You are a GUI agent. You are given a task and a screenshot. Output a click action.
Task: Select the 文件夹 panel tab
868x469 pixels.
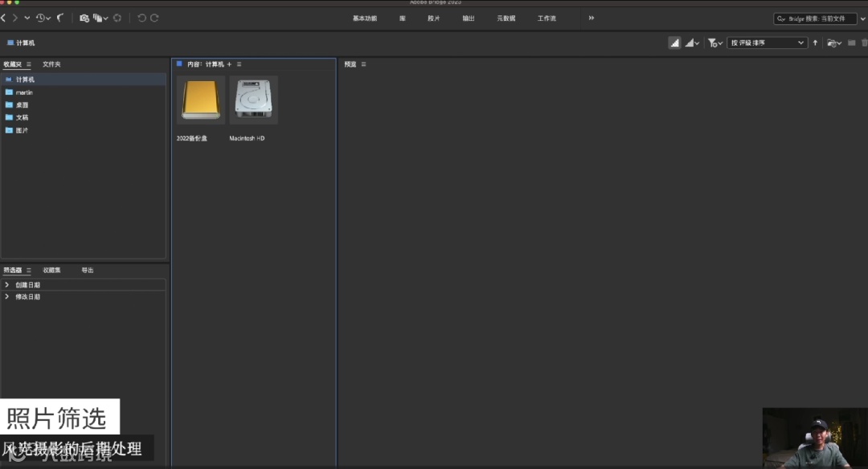coord(51,64)
